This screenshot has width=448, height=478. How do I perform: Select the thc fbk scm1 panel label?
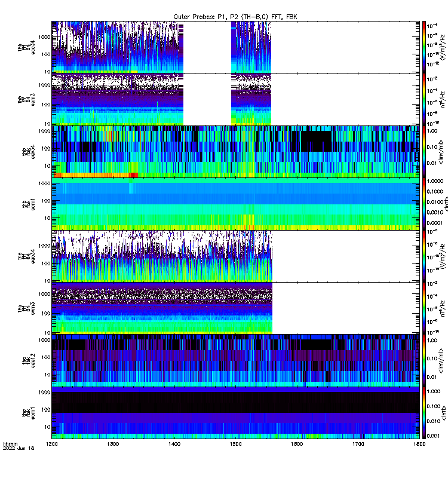(x=29, y=413)
